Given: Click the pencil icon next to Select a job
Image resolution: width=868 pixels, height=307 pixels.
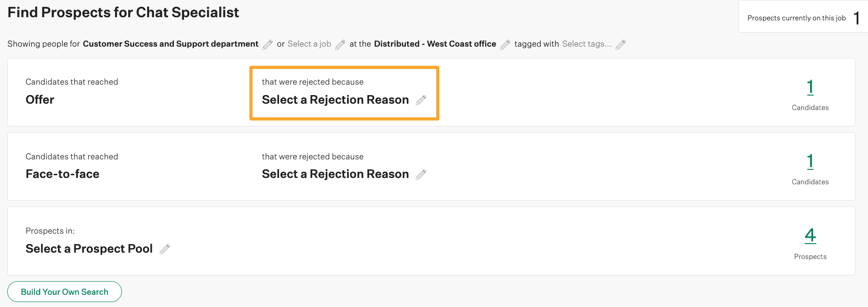Looking at the screenshot, I should coord(340,44).
